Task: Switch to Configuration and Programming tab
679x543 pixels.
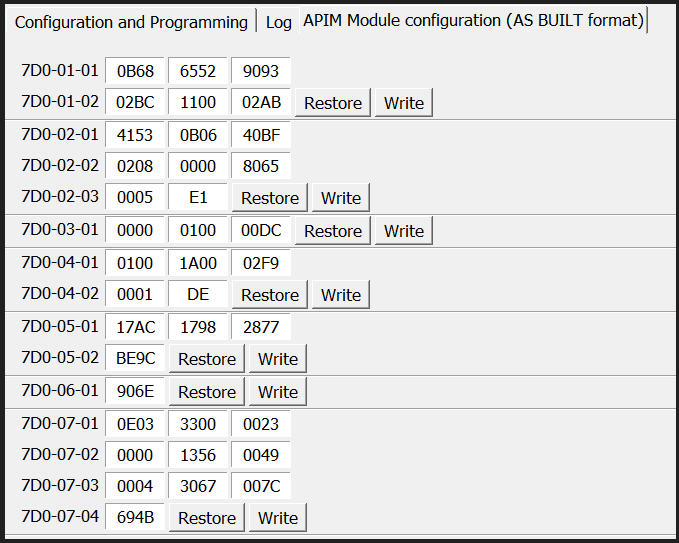Action: pos(131,22)
